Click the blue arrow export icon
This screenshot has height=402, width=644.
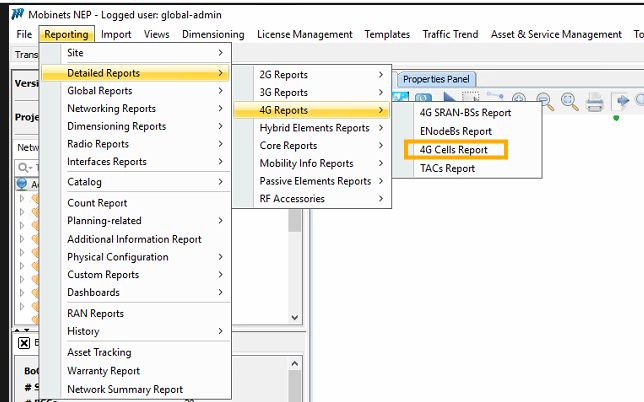(621, 100)
